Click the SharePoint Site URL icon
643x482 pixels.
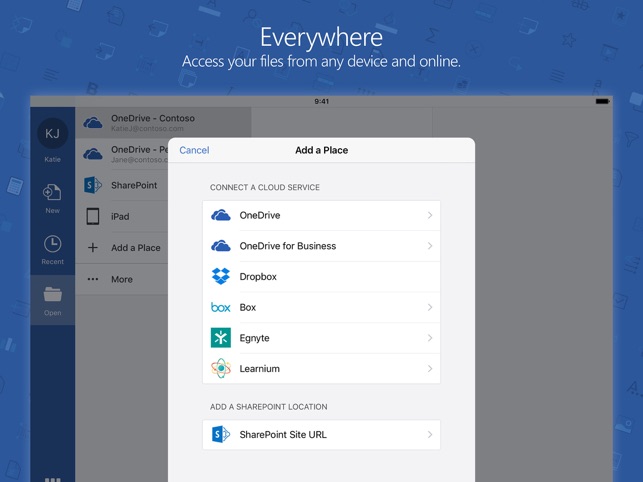(x=221, y=435)
